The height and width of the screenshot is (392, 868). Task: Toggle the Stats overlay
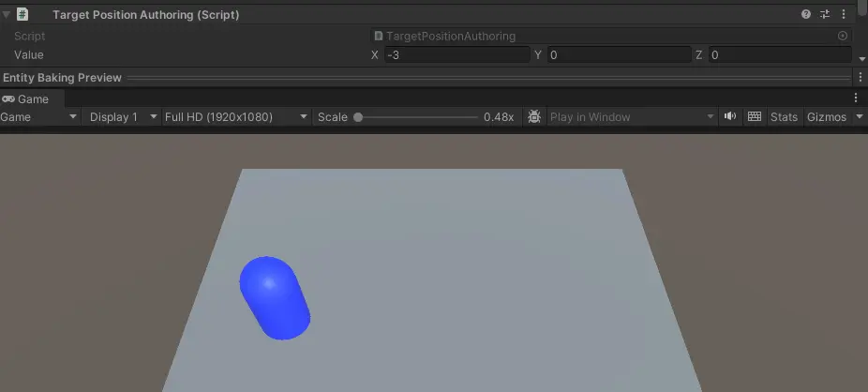tap(784, 117)
